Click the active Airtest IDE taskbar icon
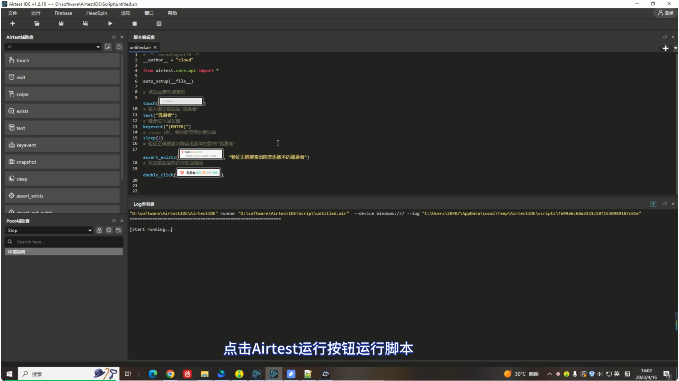679x381 pixels. pos(274,374)
